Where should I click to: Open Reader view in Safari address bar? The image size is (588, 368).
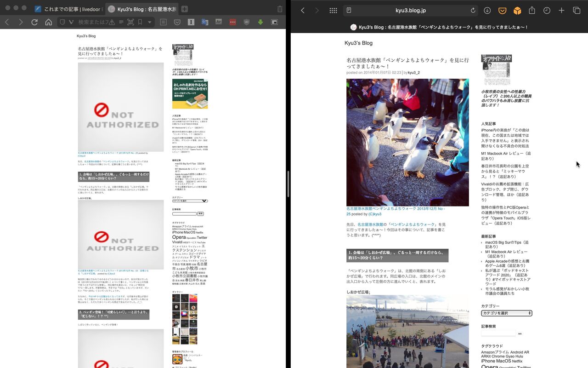(x=349, y=11)
